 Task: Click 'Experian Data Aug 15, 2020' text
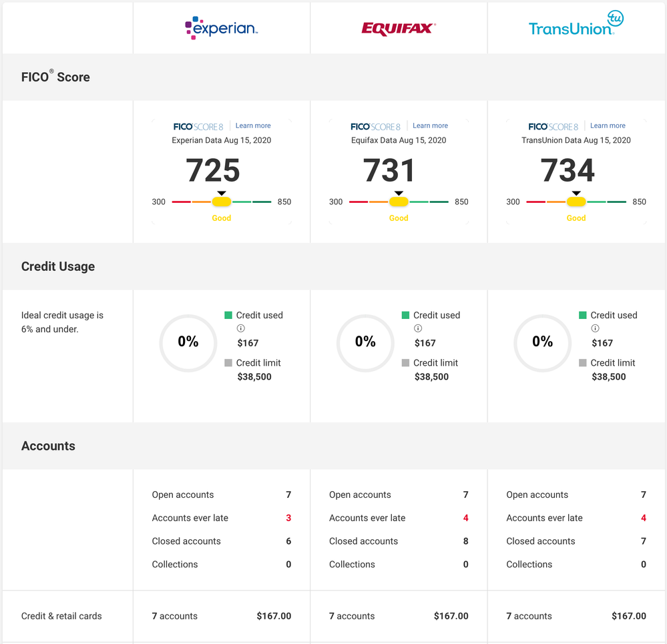pos(221,140)
